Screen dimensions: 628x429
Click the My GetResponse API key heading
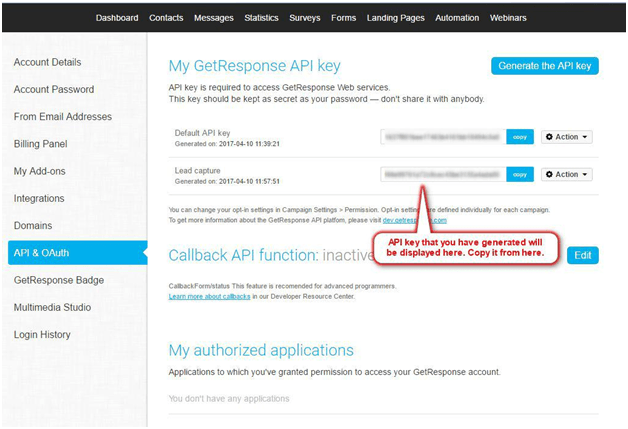254,66
